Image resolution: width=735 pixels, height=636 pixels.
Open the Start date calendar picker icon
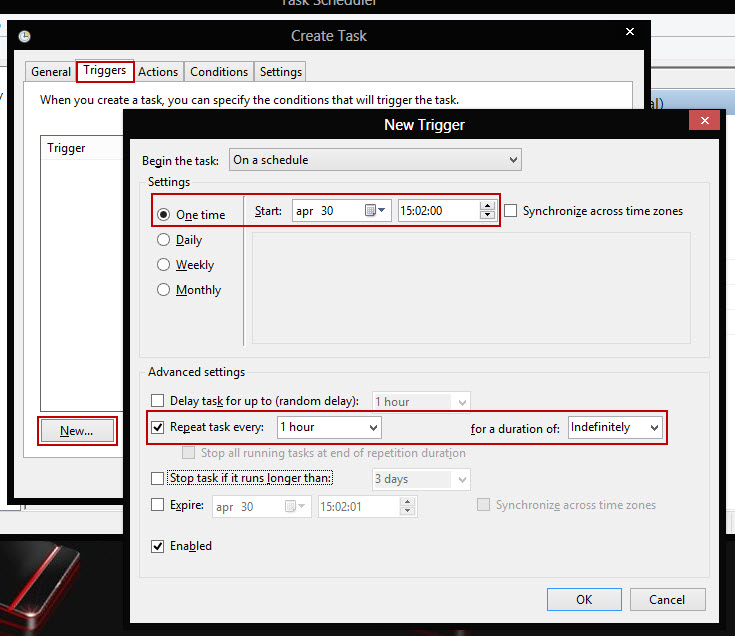[375, 210]
